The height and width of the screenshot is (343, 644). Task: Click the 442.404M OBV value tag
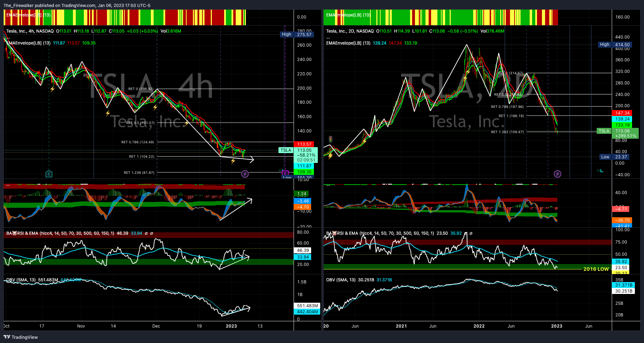(307, 312)
